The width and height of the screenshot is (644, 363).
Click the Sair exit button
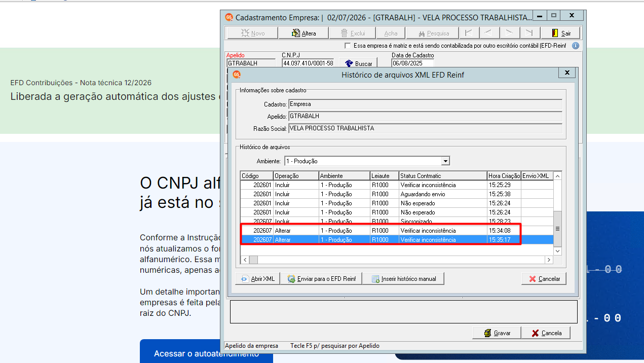point(560,33)
